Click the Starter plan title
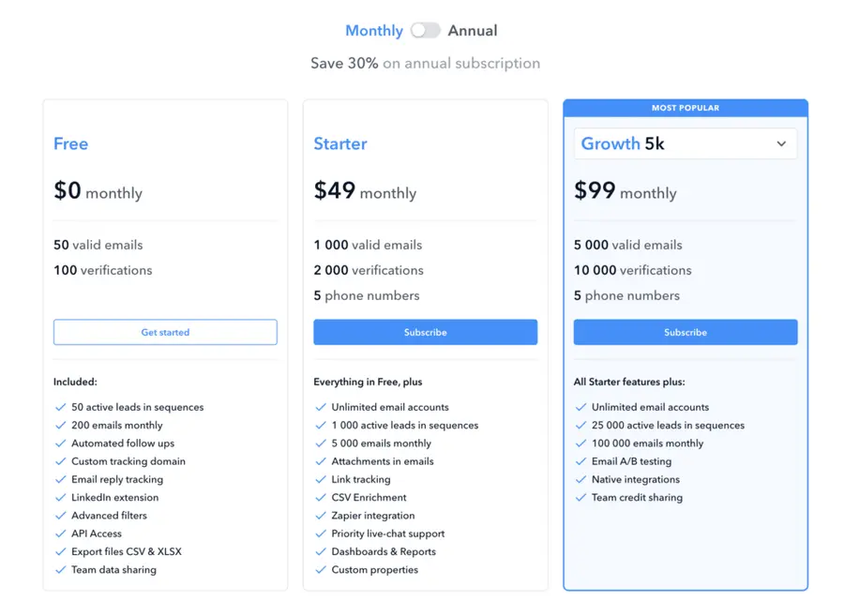Image resolution: width=844 pixels, height=616 pixels. 340,143
